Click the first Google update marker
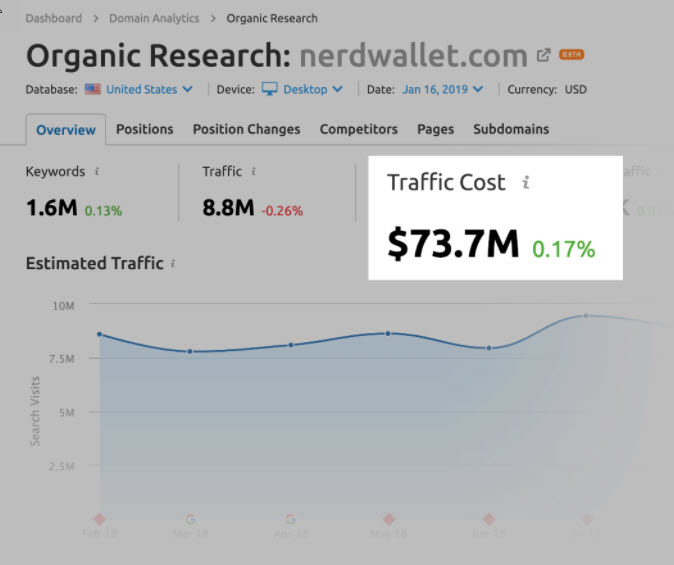Viewport: 674px width, 565px height. coord(190,519)
